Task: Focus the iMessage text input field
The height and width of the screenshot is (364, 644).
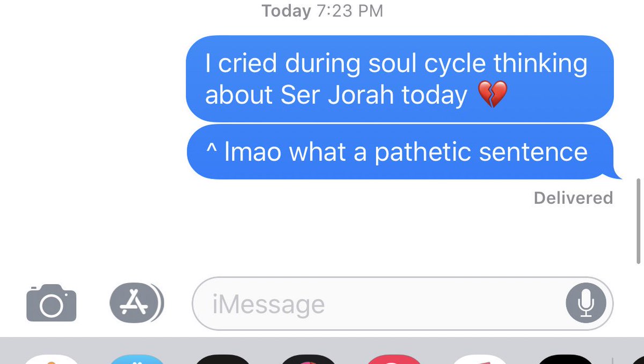Action: (402, 303)
